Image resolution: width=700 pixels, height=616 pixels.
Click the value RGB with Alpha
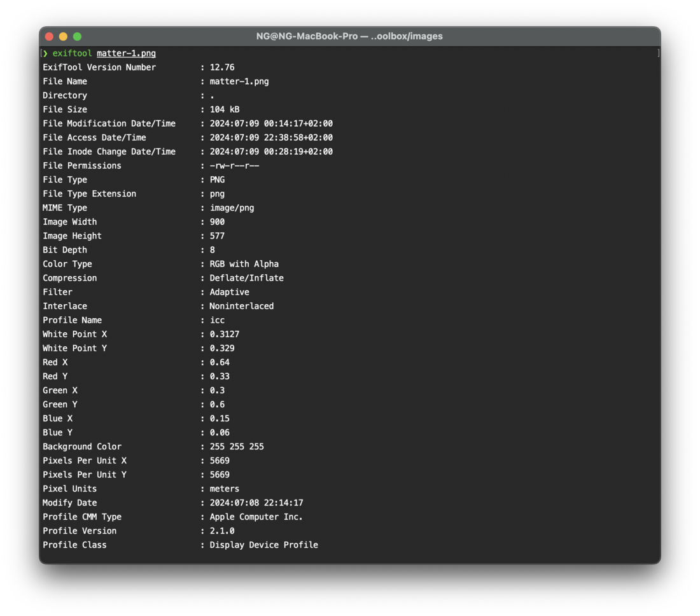pos(244,264)
